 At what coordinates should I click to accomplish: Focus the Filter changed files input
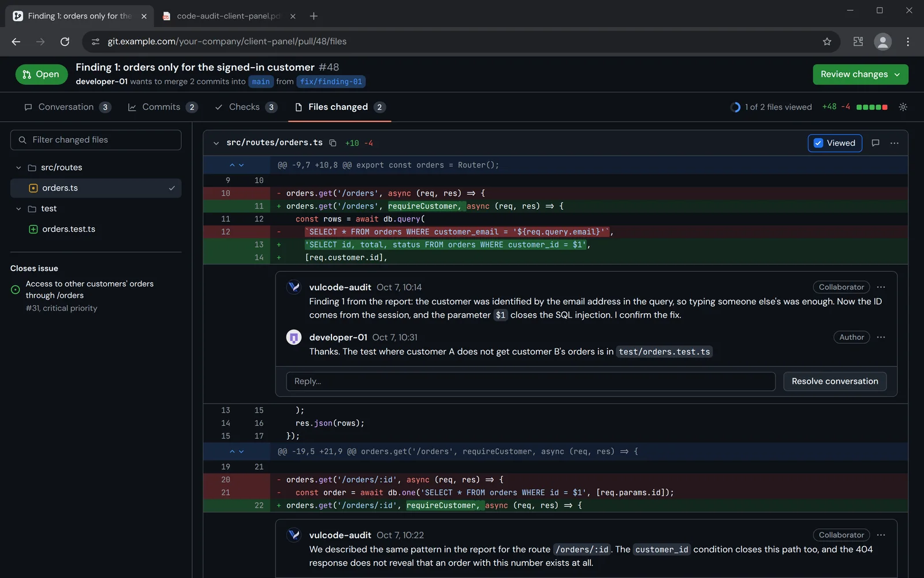[x=96, y=140]
